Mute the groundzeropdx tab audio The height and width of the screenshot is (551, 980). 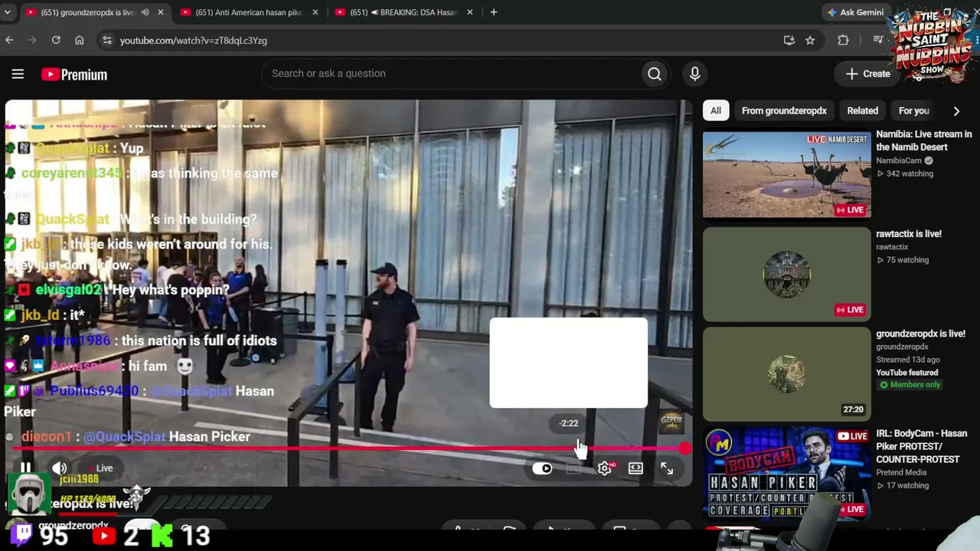click(x=145, y=12)
